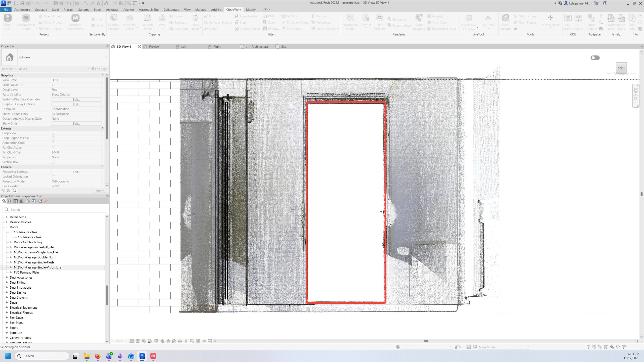Click the Project Browser search field
Viewport: 644px width, 362px height.
coord(55,210)
